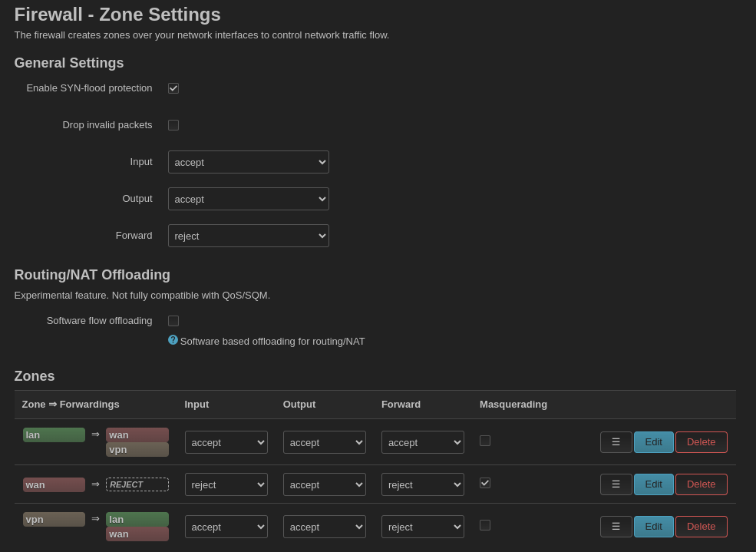756x552 pixels.
Task: Click the drag handle icon for wan zone
Action: pyautogui.click(x=616, y=484)
